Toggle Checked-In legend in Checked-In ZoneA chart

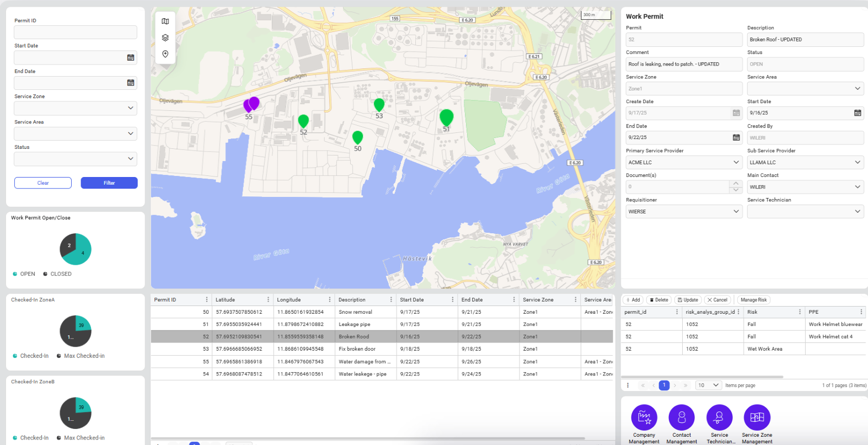[31, 356]
